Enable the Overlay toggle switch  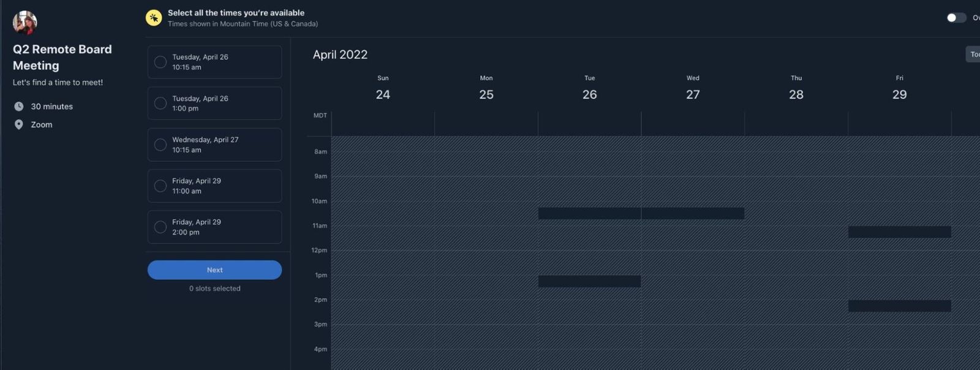click(956, 18)
